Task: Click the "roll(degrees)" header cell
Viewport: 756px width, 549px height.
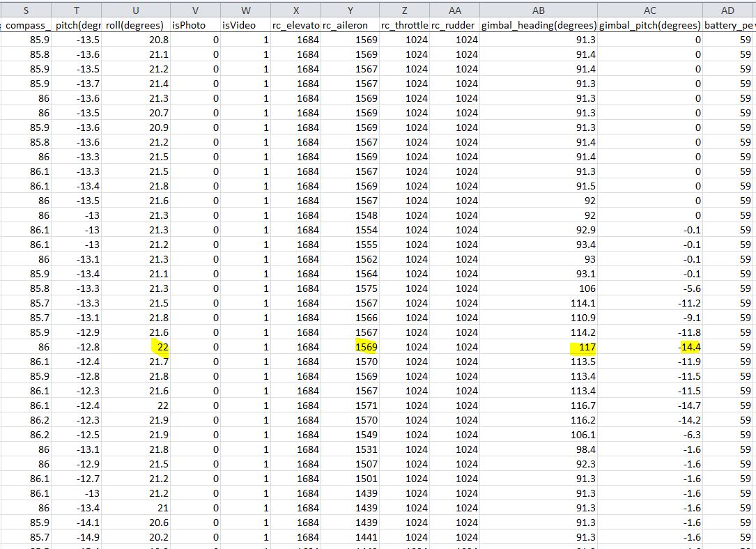Action: 135,25
